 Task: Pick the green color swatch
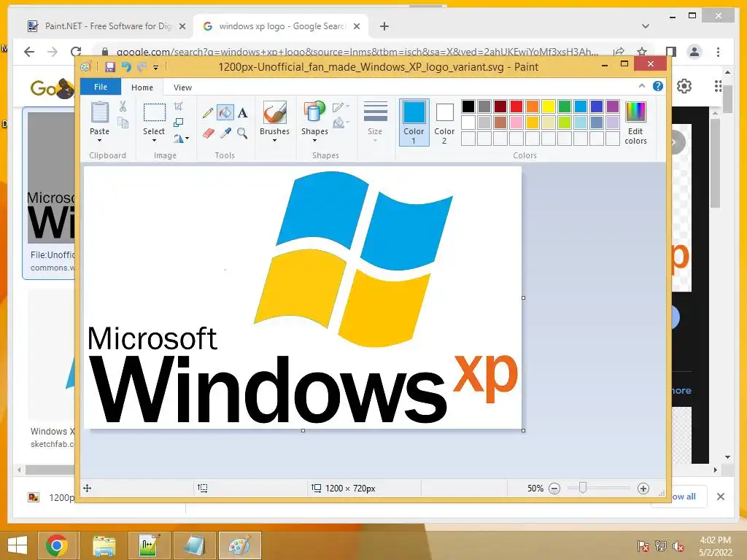tap(565, 106)
